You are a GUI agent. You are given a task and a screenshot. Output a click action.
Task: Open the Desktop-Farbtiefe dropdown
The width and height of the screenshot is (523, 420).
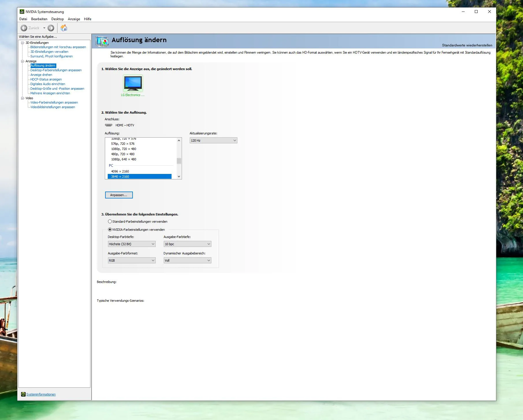click(132, 244)
